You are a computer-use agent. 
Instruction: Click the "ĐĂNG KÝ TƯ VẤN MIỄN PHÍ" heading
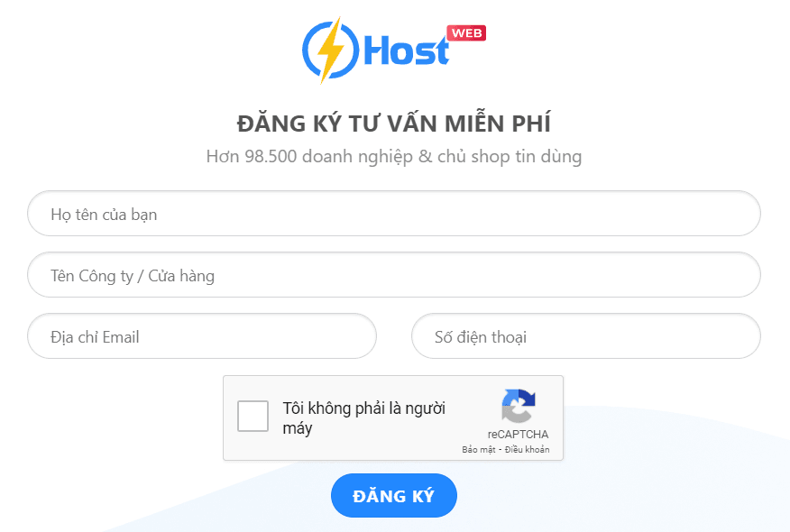[x=394, y=124]
